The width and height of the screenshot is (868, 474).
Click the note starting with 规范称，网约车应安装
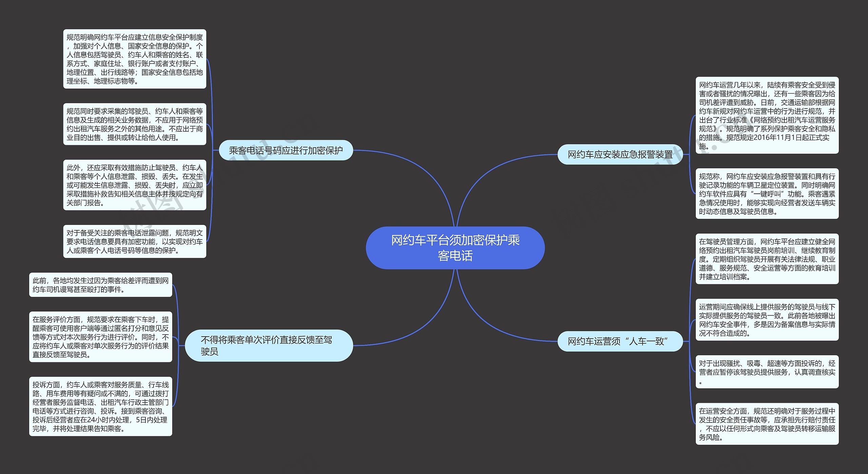point(767,194)
